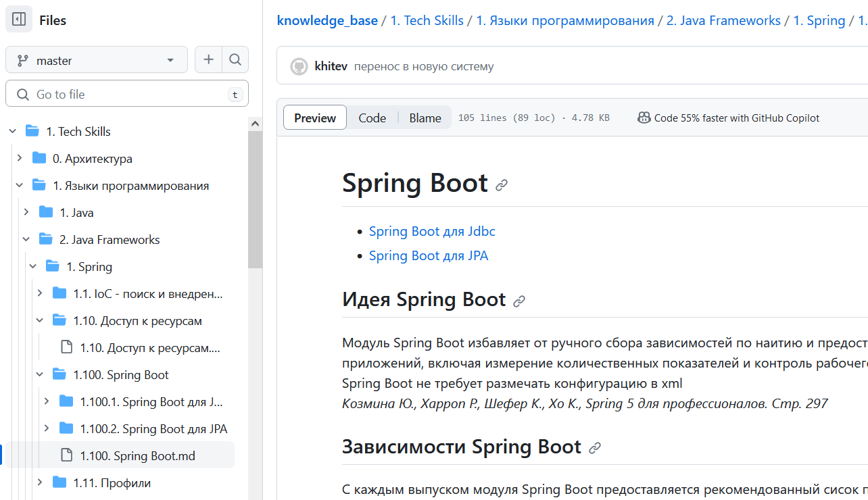Open 1.100. Spring Boot.md file

(137, 455)
